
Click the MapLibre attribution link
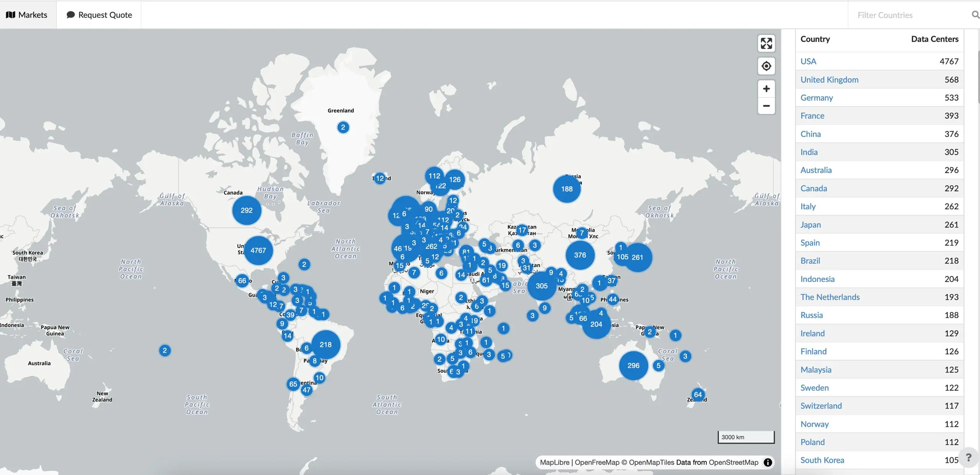coord(554,462)
